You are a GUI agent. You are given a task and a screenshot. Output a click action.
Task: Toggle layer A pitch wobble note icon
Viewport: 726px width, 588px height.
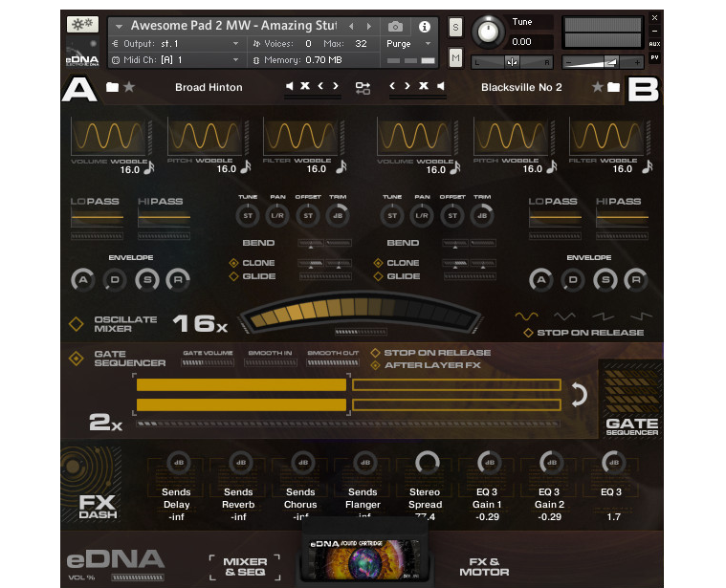246,166
